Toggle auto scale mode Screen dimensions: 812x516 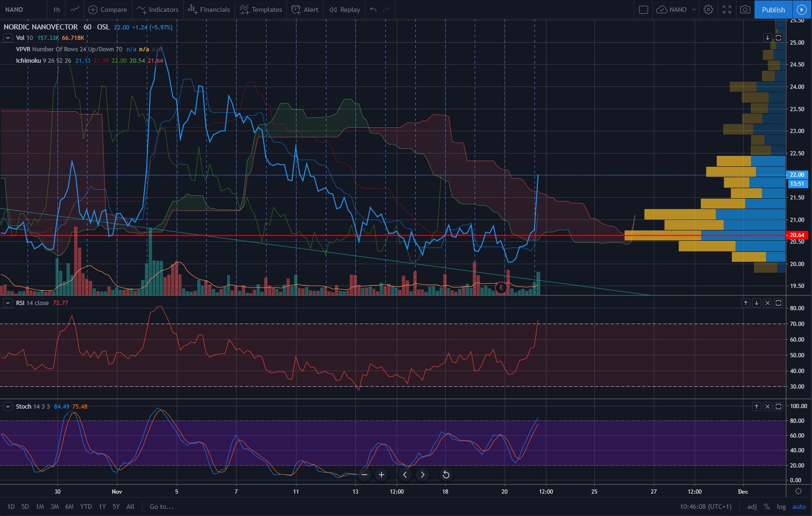[799, 506]
